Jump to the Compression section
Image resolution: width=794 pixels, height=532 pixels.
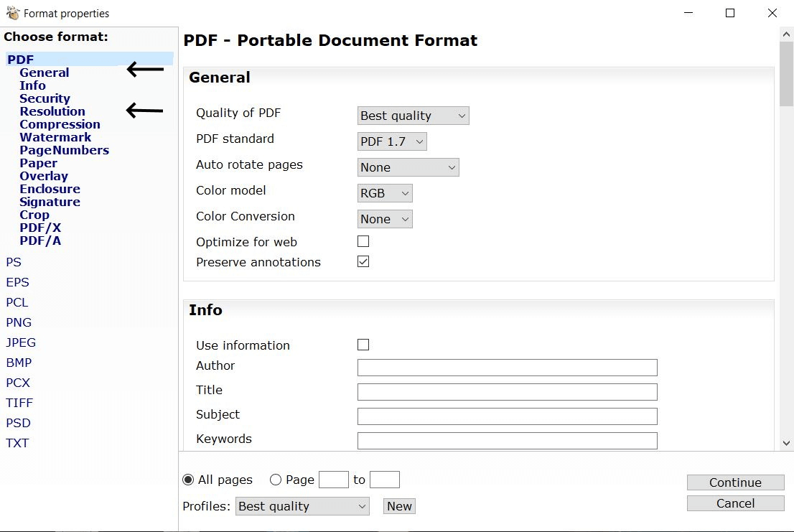[60, 124]
